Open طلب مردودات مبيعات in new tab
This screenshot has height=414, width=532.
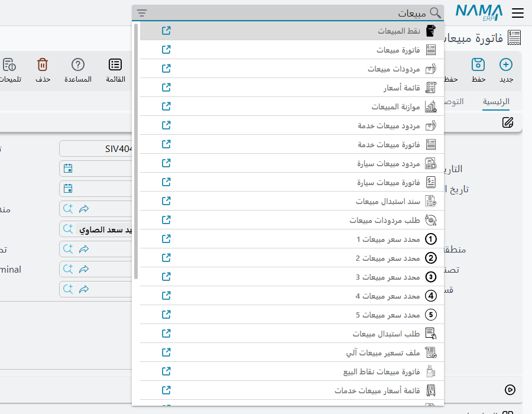pyautogui.click(x=166, y=220)
